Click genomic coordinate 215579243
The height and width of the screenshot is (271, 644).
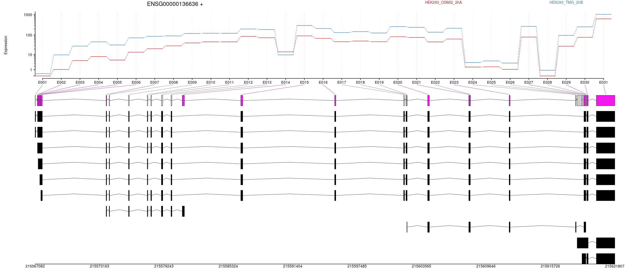(164, 266)
